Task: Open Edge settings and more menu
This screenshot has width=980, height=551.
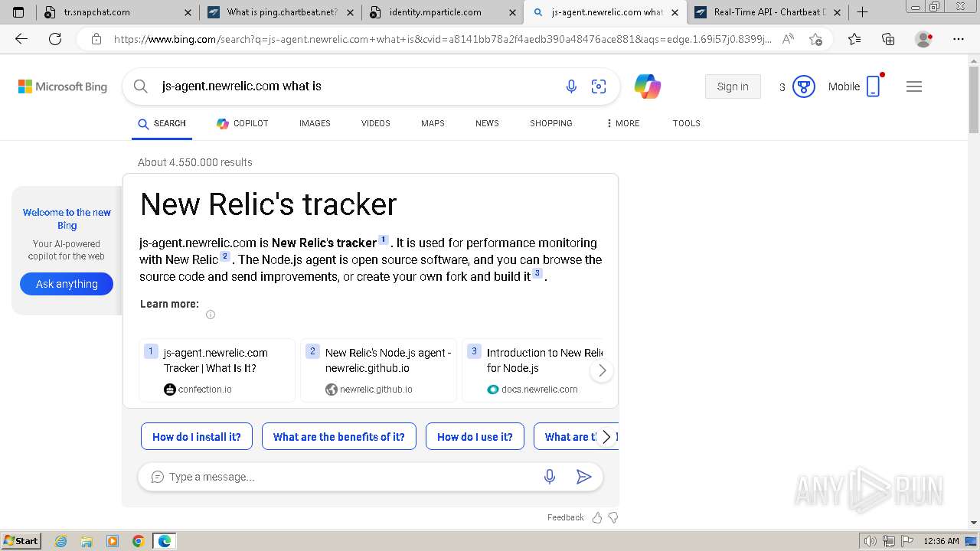Action: coord(959,40)
